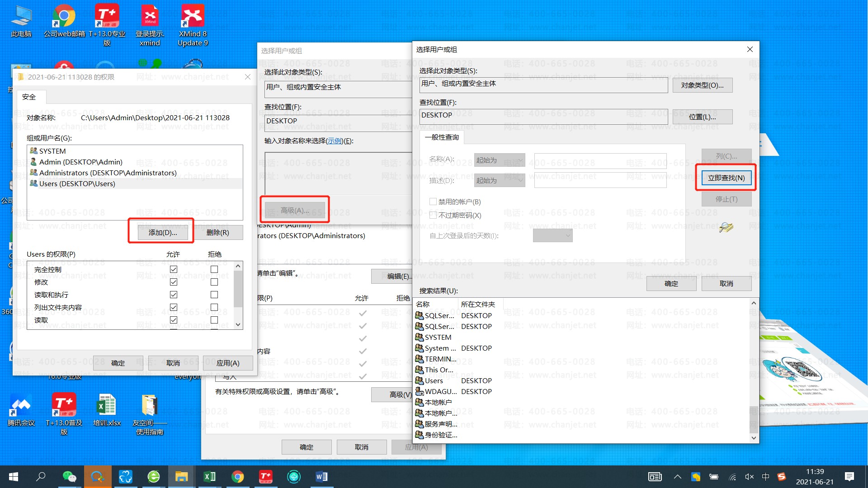Click inside the 名称 query text field
Viewport: 868px width, 488px height.
pos(600,160)
